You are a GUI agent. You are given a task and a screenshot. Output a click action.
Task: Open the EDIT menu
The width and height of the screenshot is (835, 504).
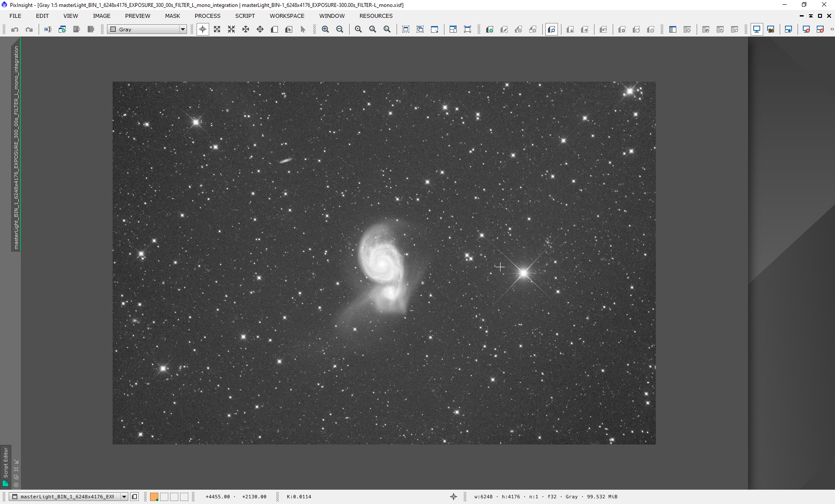[42, 16]
